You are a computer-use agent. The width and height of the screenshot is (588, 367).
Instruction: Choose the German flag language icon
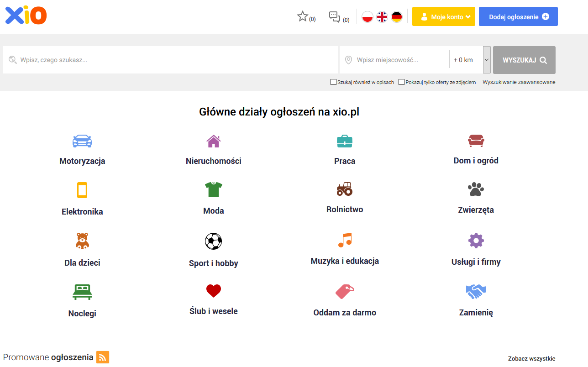(x=397, y=17)
